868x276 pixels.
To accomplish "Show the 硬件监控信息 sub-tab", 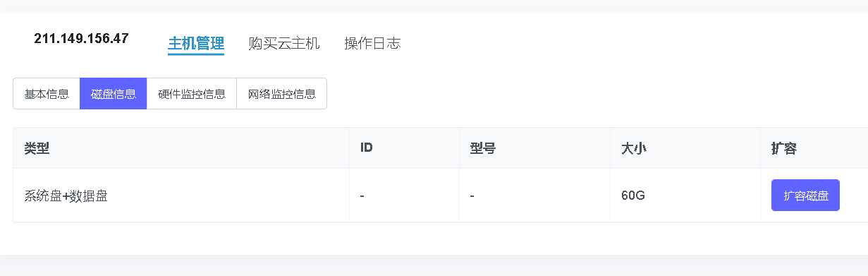I will pyautogui.click(x=192, y=94).
